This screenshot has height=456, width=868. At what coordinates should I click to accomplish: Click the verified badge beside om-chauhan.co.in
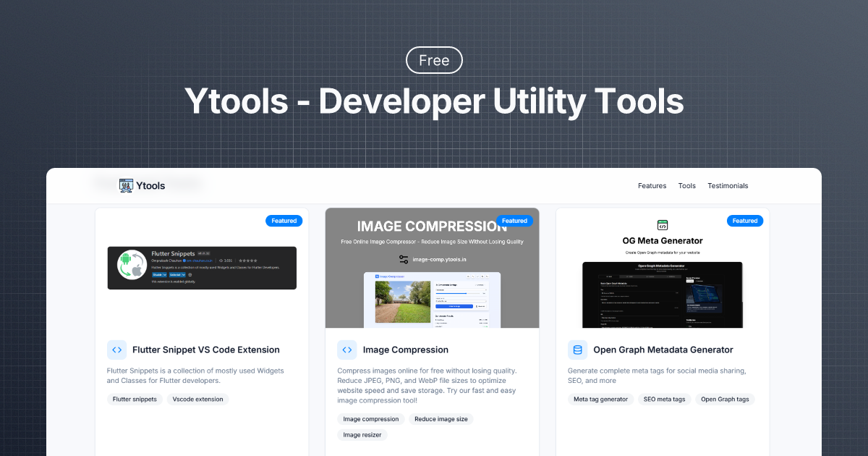tap(184, 261)
